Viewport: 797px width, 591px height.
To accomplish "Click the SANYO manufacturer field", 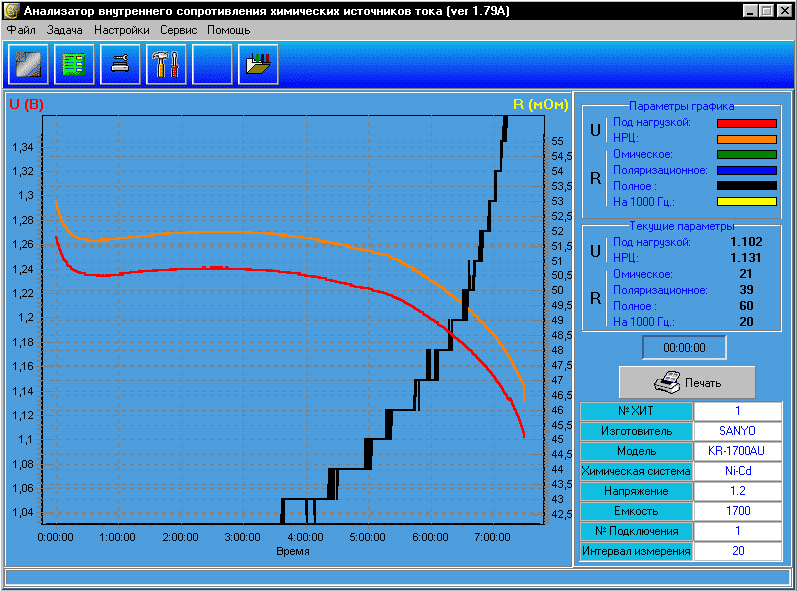I will [x=738, y=431].
